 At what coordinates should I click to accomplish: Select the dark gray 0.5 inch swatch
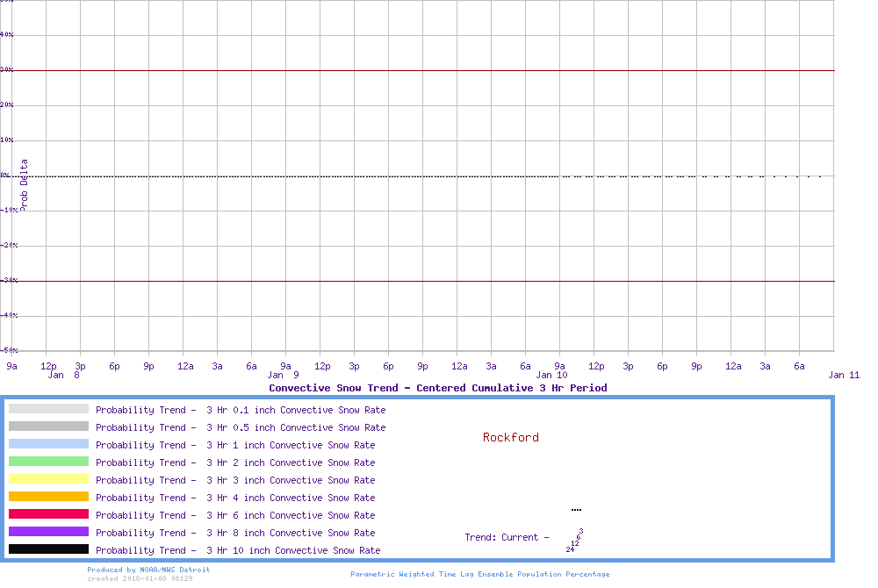point(48,427)
